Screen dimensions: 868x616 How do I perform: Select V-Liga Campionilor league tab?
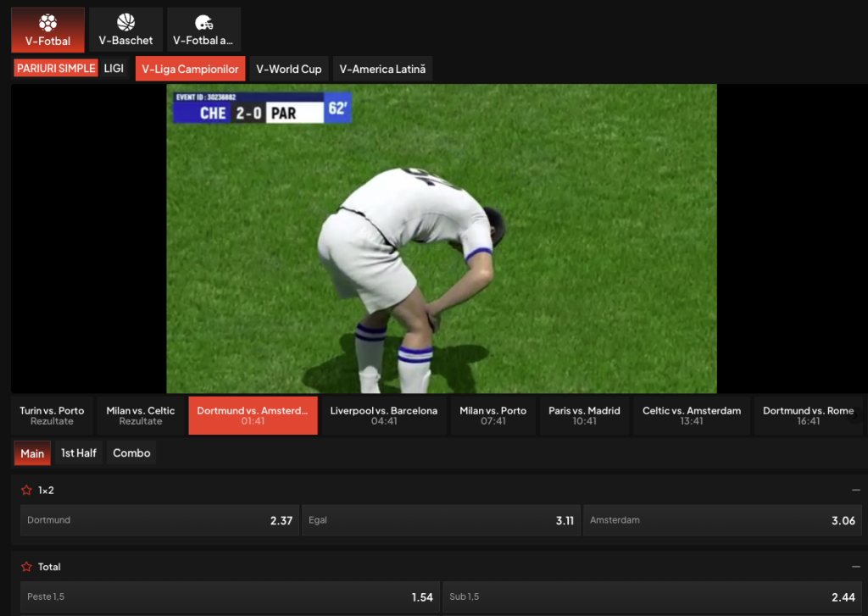(x=190, y=69)
